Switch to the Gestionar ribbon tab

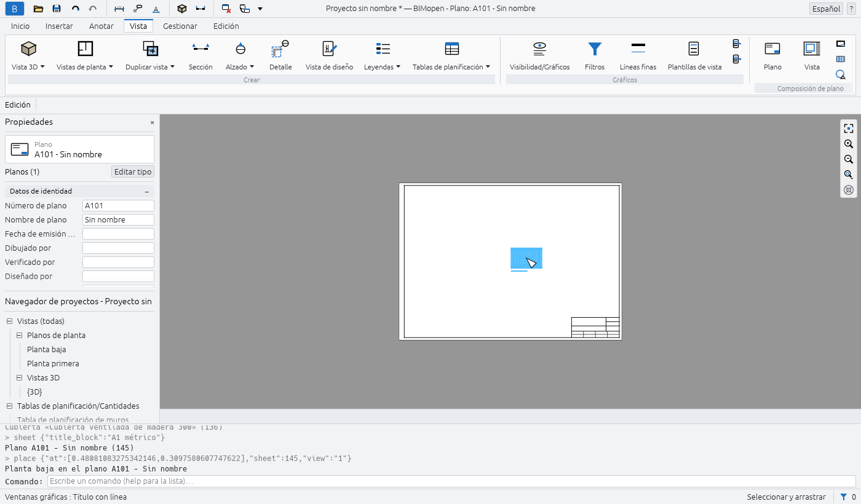tap(180, 26)
